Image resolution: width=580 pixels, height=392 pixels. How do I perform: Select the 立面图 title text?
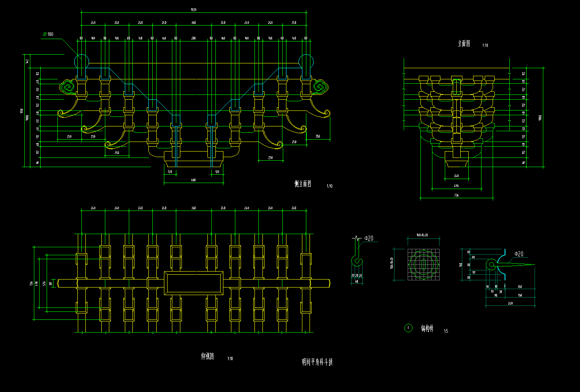point(464,44)
